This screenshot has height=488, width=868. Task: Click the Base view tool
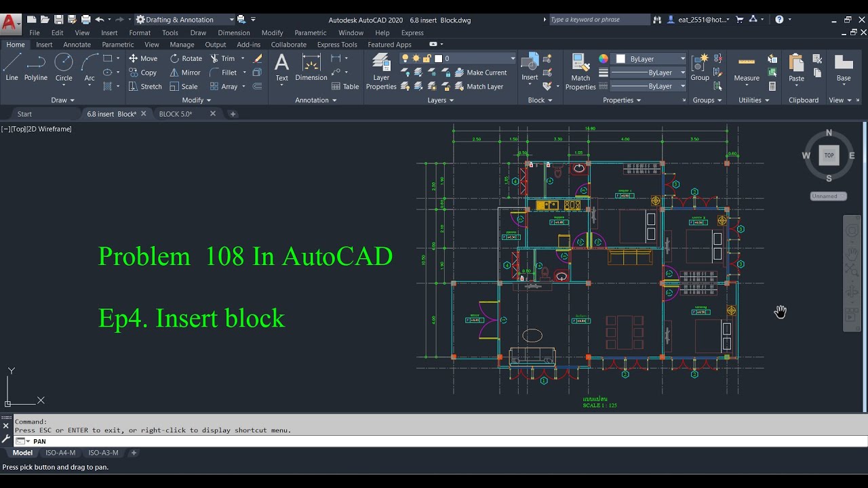click(844, 68)
